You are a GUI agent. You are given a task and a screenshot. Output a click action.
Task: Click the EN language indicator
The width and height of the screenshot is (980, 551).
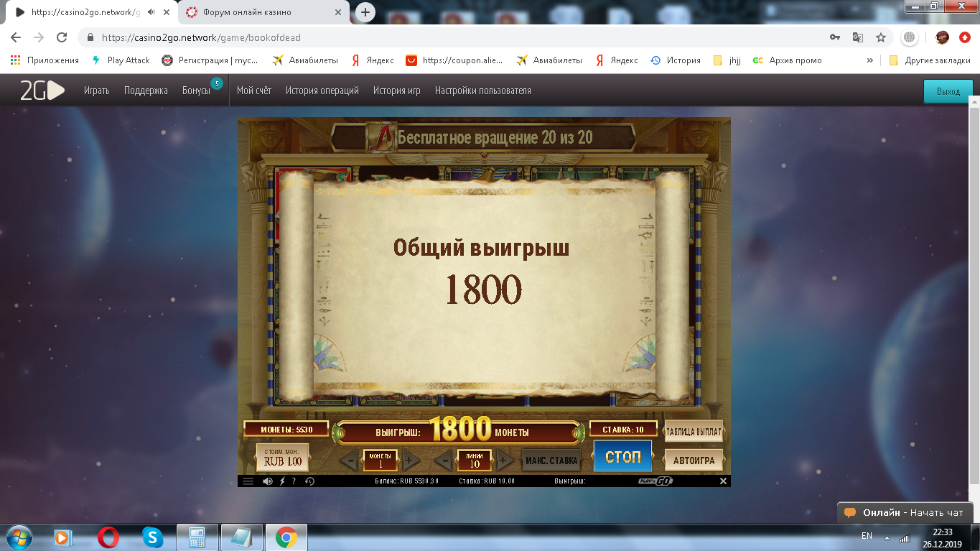pos(867,536)
